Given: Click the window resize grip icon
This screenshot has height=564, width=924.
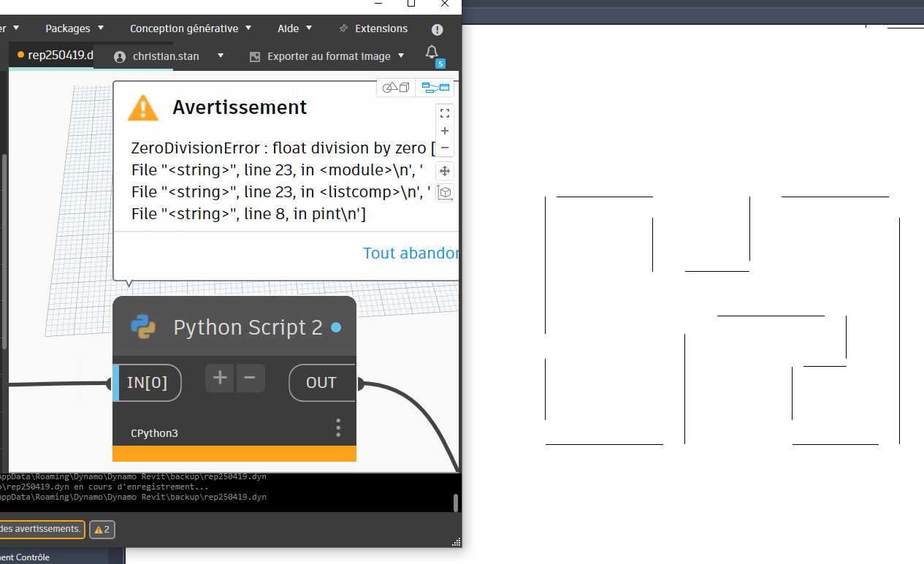Looking at the screenshot, I should tap(456, 541).
